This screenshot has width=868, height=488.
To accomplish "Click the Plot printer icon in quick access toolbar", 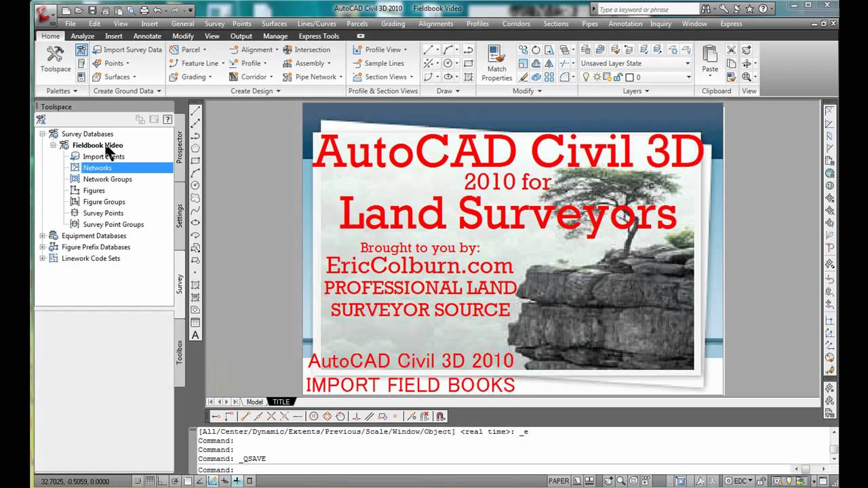I will (144, 10).
